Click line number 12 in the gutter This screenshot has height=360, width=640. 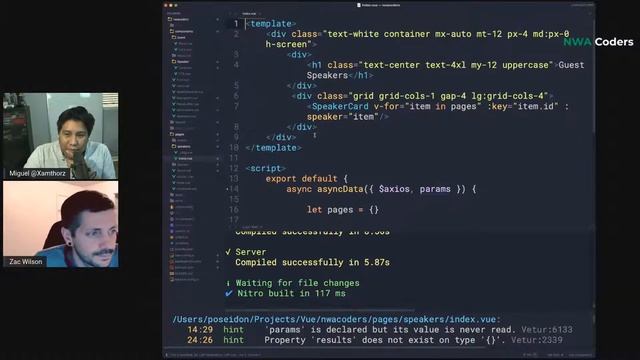click(x=234, y=168)
